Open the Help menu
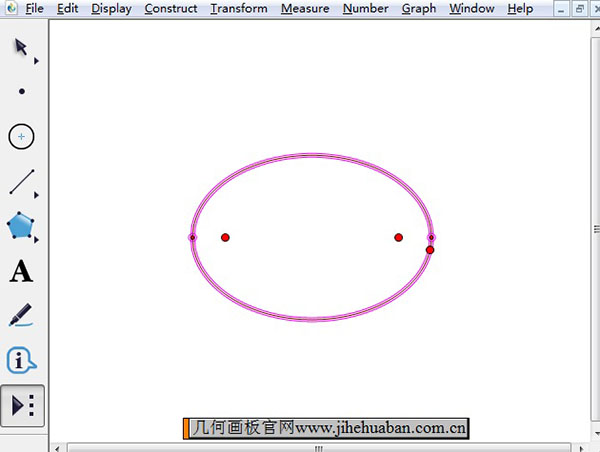Image resolution: width=600 pixels, height=452 pixels. click(520, 8)
